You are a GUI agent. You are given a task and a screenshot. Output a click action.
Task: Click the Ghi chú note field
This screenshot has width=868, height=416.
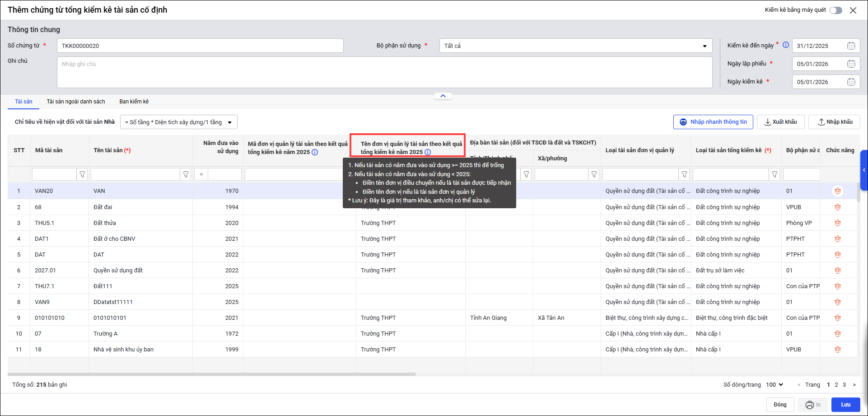(x=384, y=72)
